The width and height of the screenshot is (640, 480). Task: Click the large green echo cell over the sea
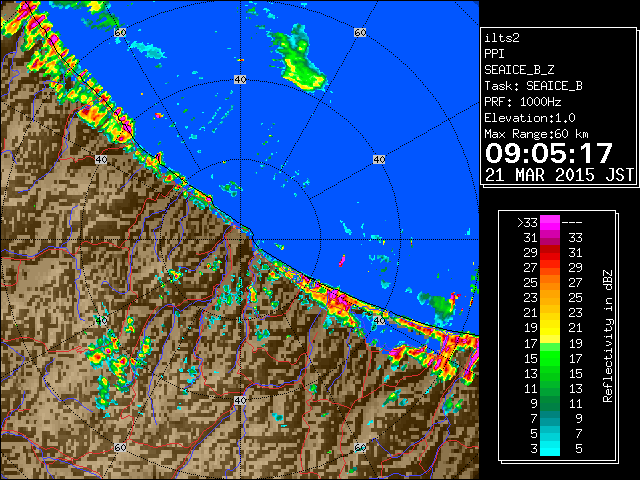[300, 59]
